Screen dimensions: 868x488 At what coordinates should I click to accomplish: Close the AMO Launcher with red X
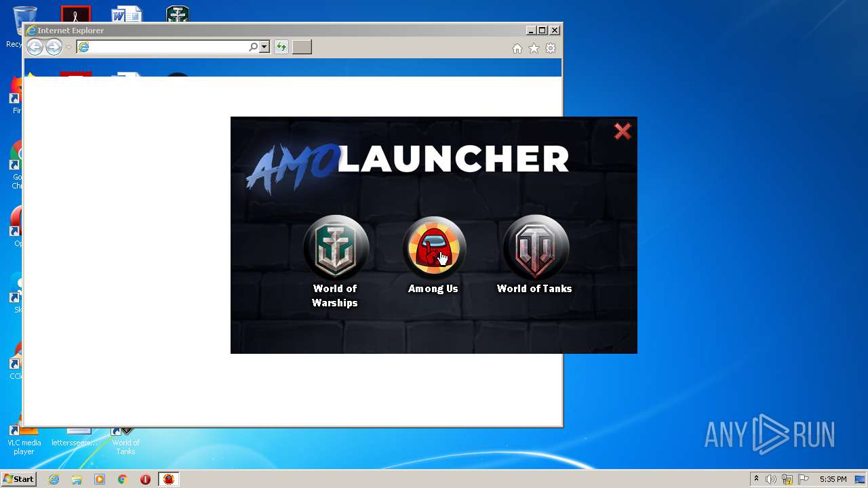point(623,131)
